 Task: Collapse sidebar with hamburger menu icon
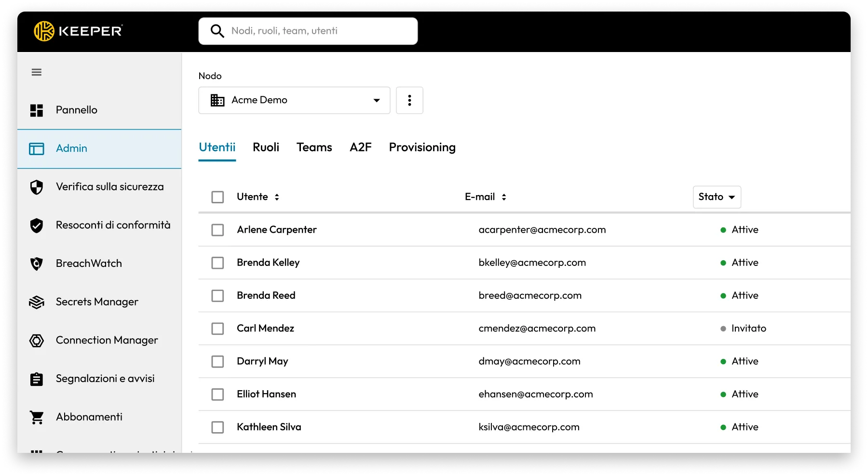37,72
